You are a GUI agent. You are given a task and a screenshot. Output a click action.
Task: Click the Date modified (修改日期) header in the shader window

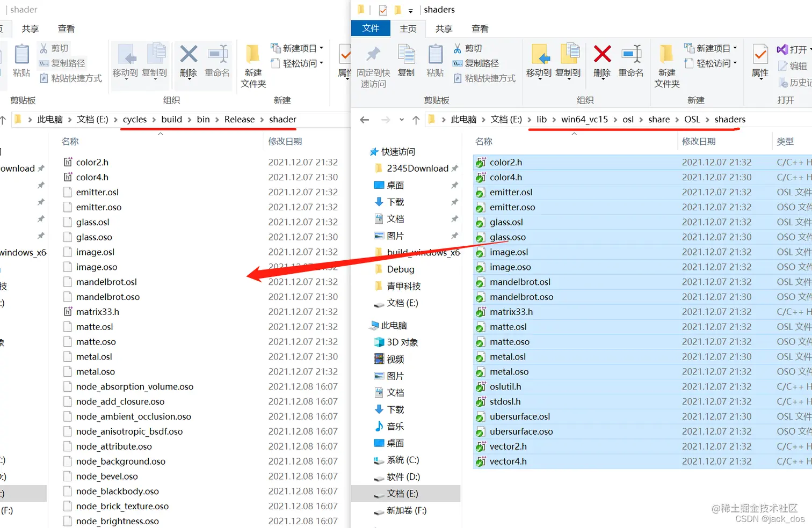[x=285, y=142]
